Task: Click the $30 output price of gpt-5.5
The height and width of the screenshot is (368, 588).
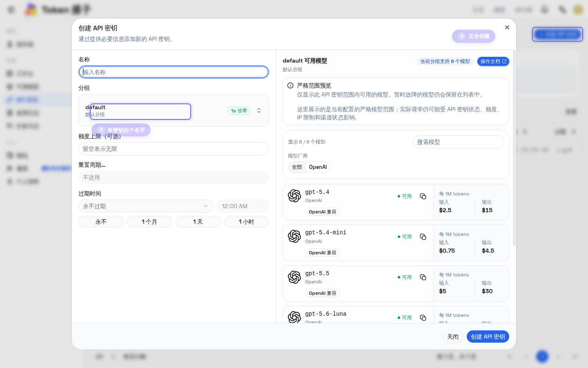Action: click(x=487, y=291)
